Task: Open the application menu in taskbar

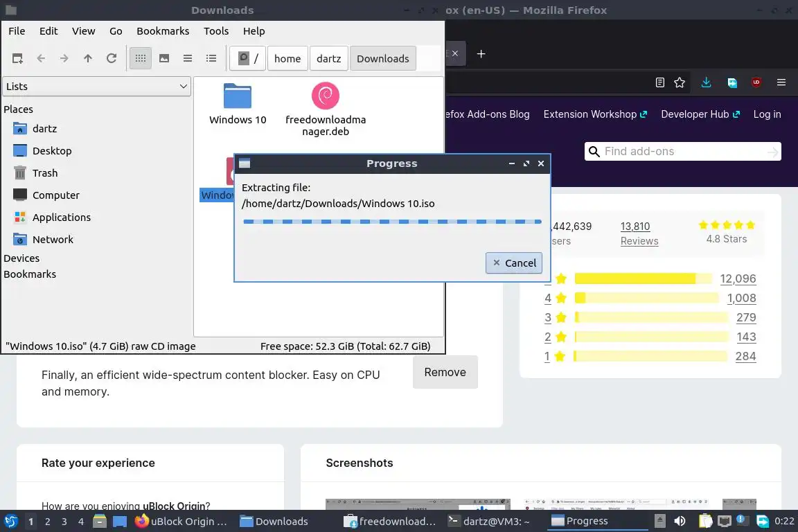Action: point(10,522)
